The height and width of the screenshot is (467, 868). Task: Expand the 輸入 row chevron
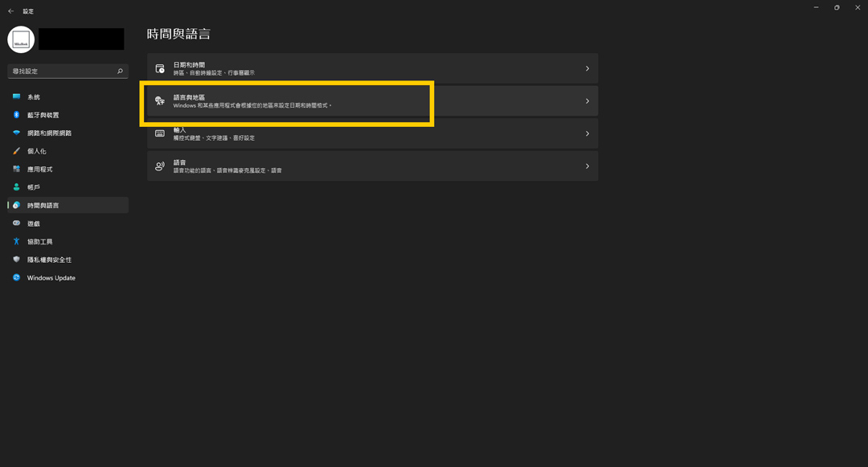[588, 133]
